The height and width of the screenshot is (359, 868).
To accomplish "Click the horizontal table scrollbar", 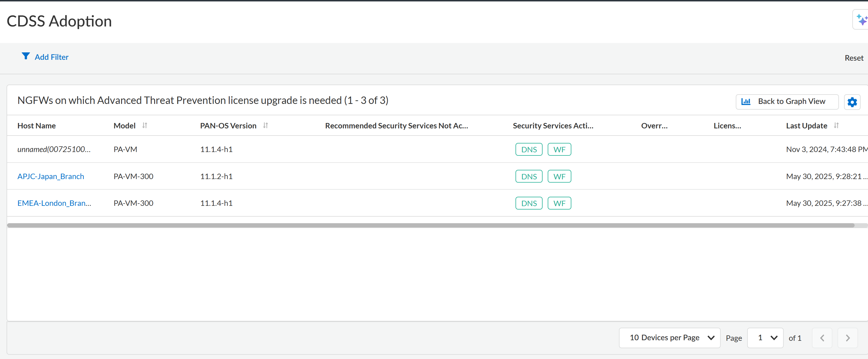I will [430, 225].
